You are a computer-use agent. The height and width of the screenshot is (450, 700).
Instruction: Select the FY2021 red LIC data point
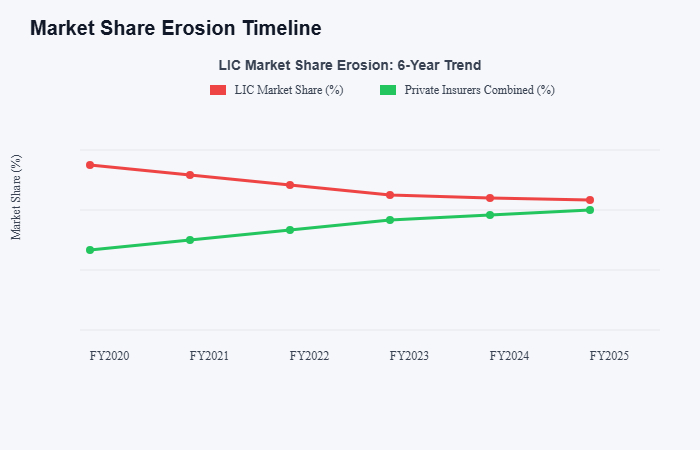pos(190,175)
